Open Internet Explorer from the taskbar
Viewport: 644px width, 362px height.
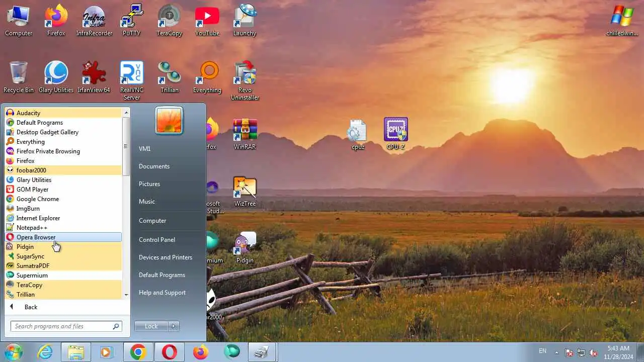click(45, 352)
